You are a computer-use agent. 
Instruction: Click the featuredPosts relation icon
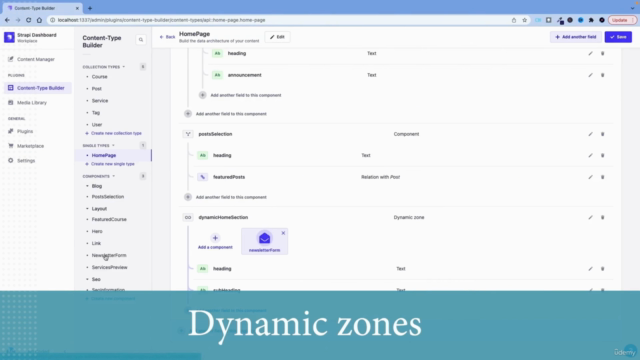coord(202,177)
